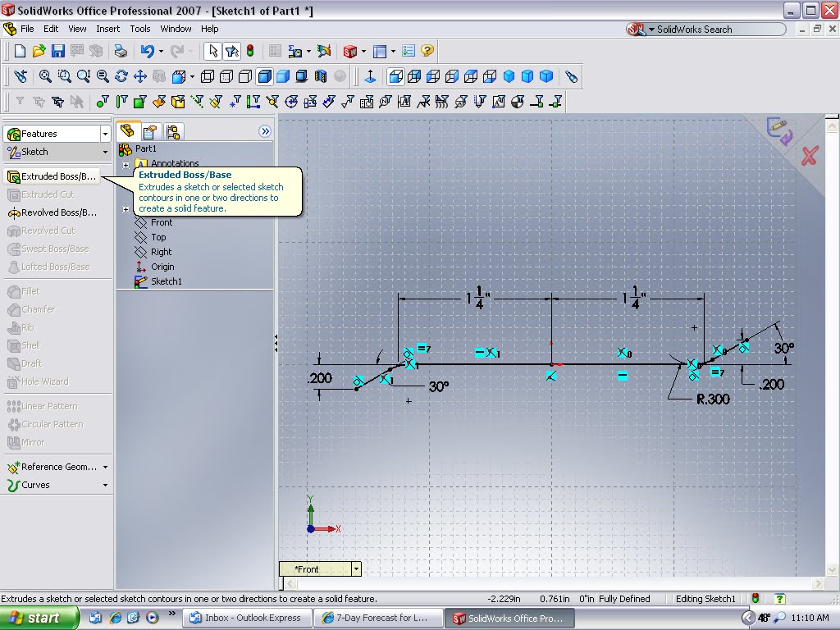Toggle Shaded display mode
Image resolution: width=840 pixels, height=630 pixels.
pos(283,76)
